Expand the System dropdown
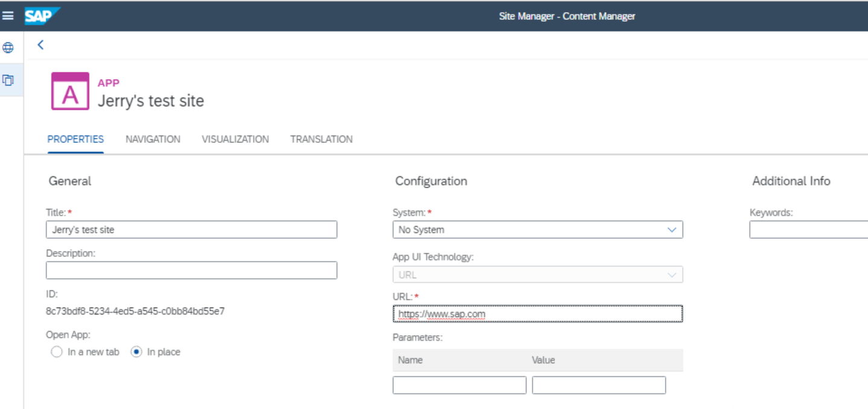The image size is (868, 409). (538, 230)
